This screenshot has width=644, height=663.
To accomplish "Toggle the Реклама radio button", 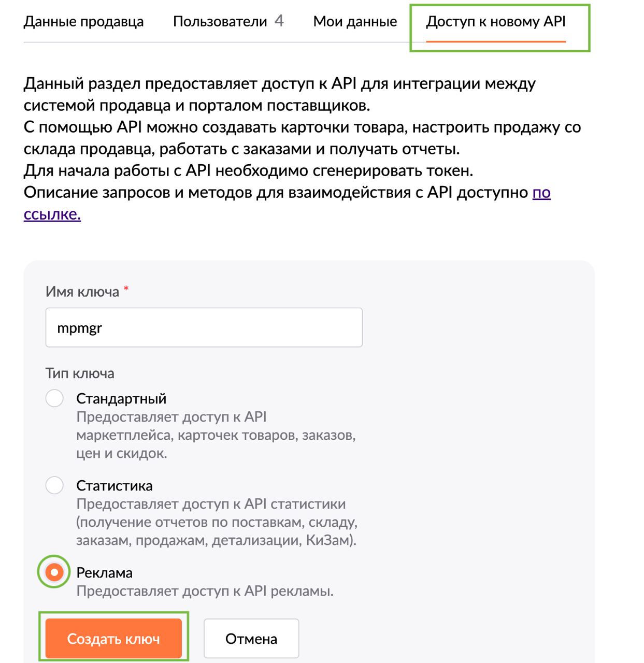I will (x=54, y=572).
